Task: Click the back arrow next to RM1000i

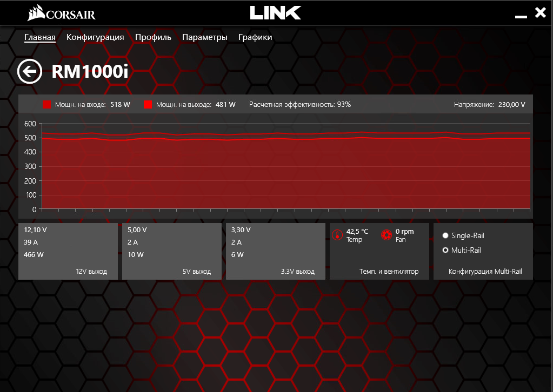Action: 29,71
